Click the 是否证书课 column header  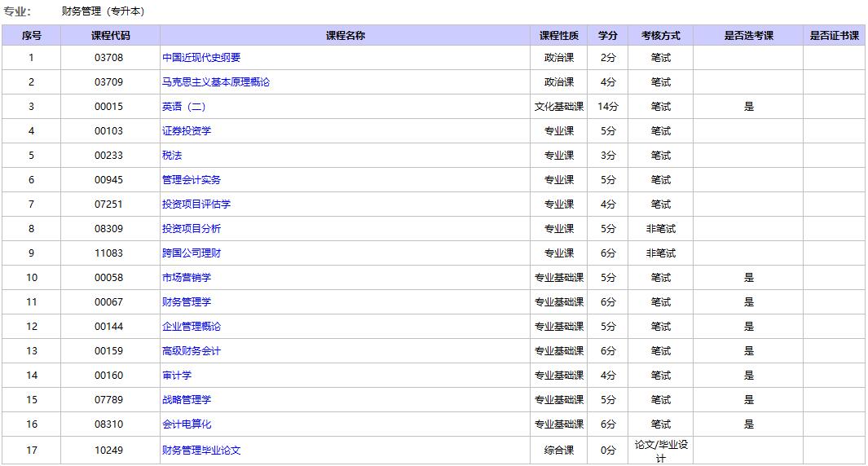[x=835, y=35]
